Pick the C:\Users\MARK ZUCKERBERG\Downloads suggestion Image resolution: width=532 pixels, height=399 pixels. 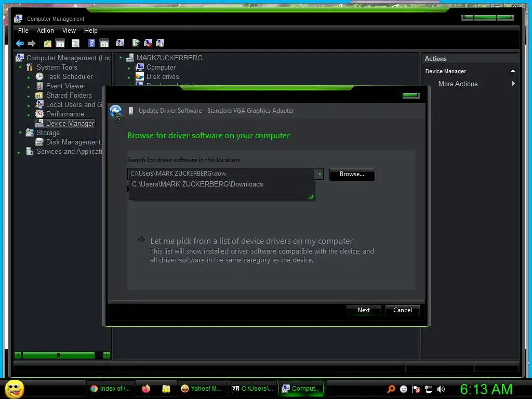[x=197, y=184]
